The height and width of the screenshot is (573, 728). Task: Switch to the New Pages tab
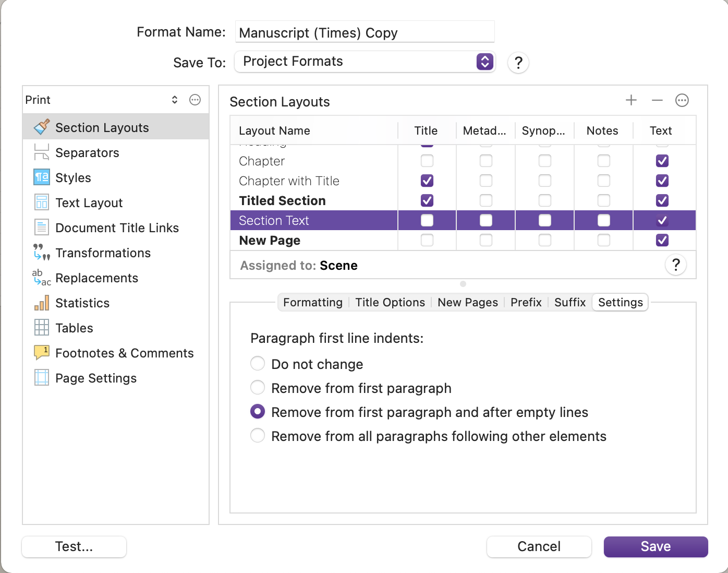(468, 302)
